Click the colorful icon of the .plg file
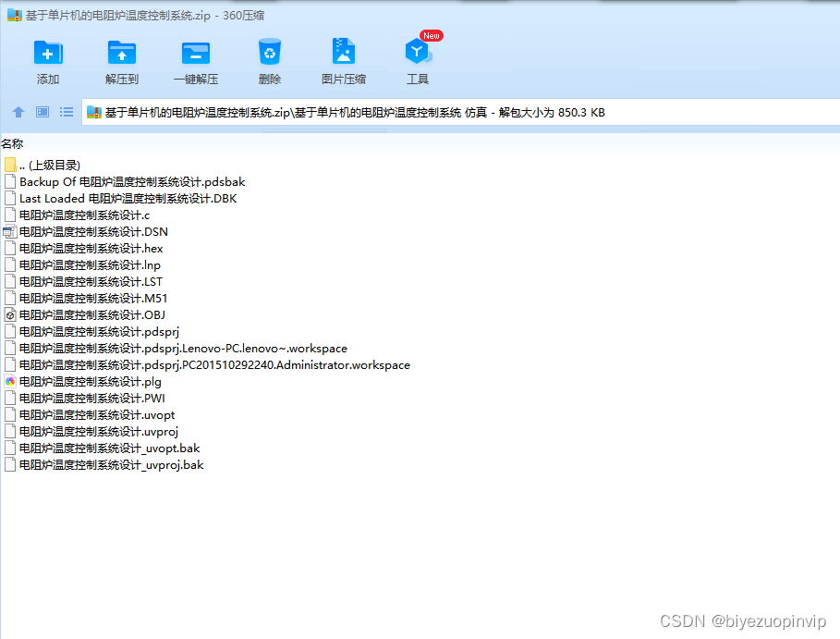This screenshot has height=639, width=840. pos(10,381)
